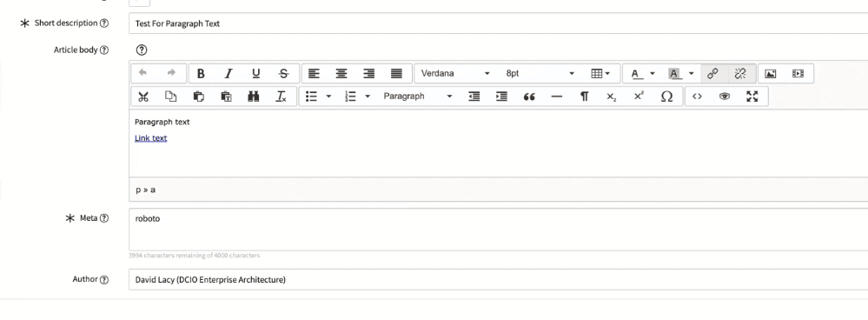The height and width of the screenshot is (320, 868).
Task: Insert a numbered list
Action: [350, 97]
